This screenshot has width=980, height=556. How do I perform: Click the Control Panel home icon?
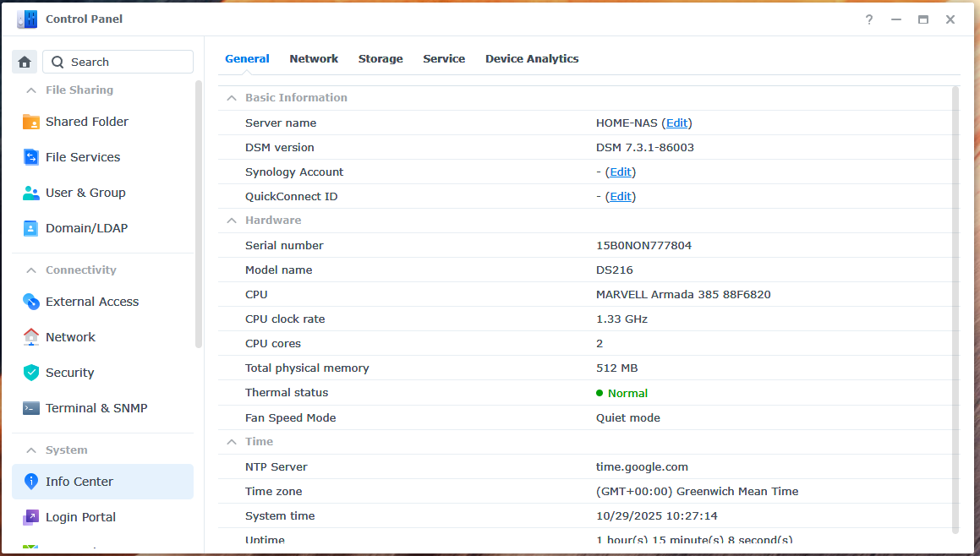pos(25,62)
